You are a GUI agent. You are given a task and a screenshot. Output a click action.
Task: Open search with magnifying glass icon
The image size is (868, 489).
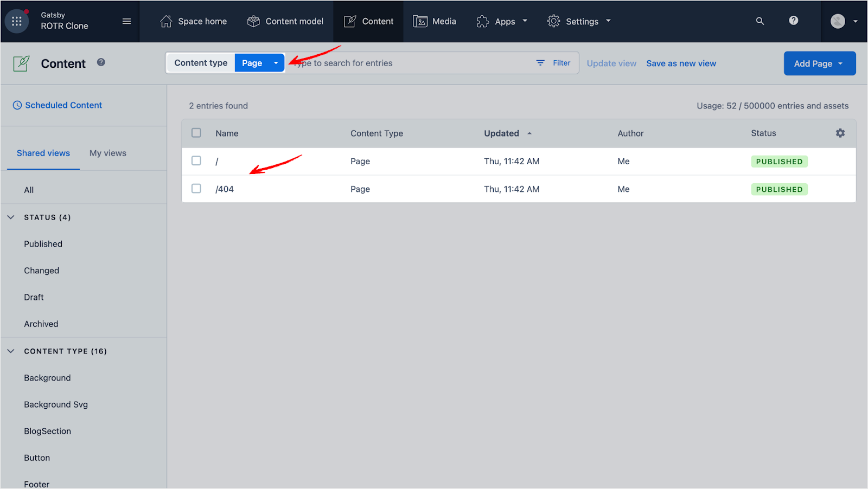point(760,21)
